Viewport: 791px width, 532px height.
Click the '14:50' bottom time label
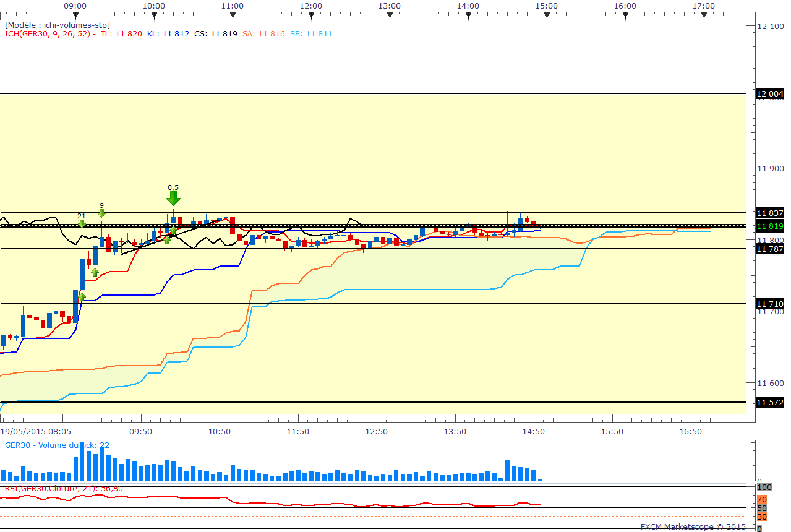pos(533,431)
